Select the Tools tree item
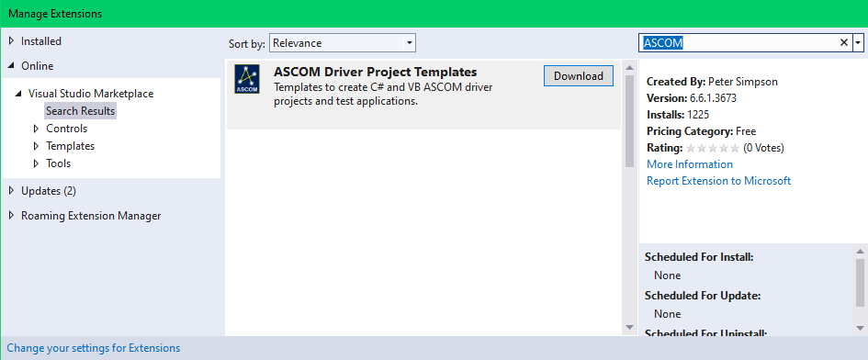This screenshot has height=360, width=868. coord(58,163)
